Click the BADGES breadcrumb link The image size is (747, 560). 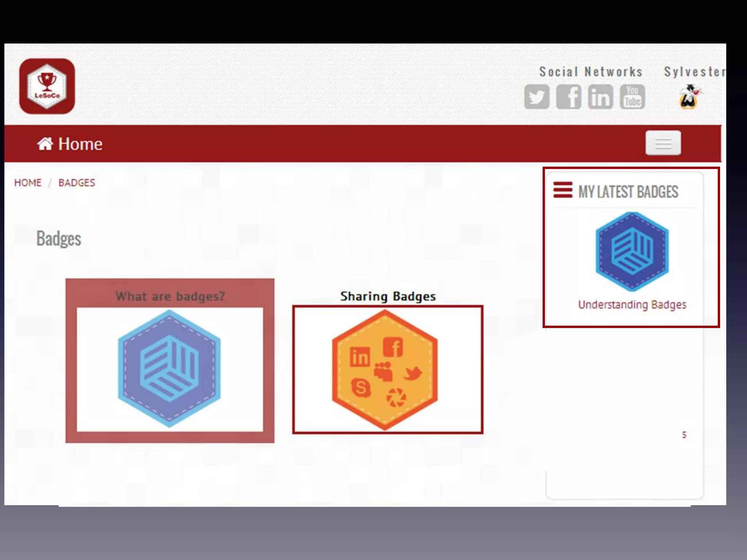(x=77, y=183)
